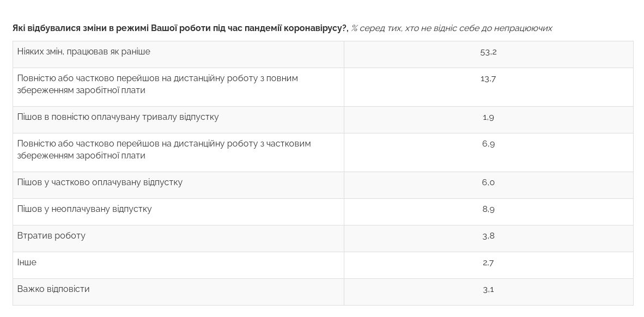Click the value 6,9

(488, 144)
